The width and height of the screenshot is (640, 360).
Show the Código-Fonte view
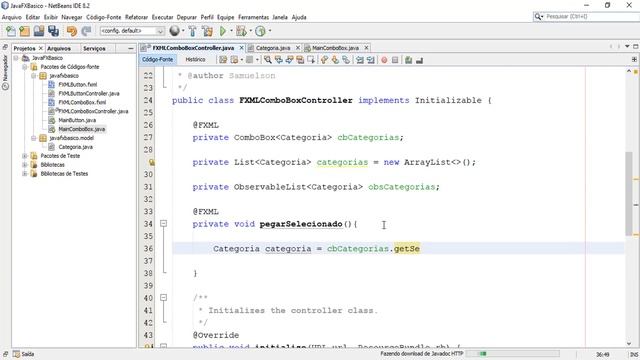point(158,60)
